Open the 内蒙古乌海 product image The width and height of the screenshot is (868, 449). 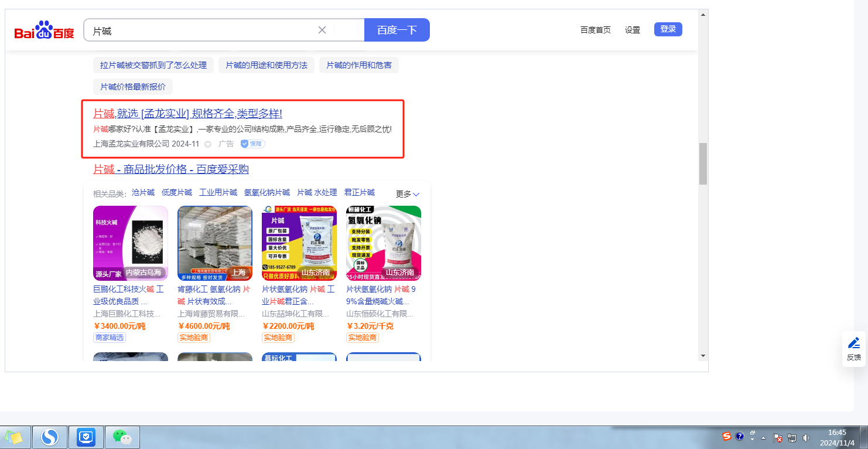[131, 243]
